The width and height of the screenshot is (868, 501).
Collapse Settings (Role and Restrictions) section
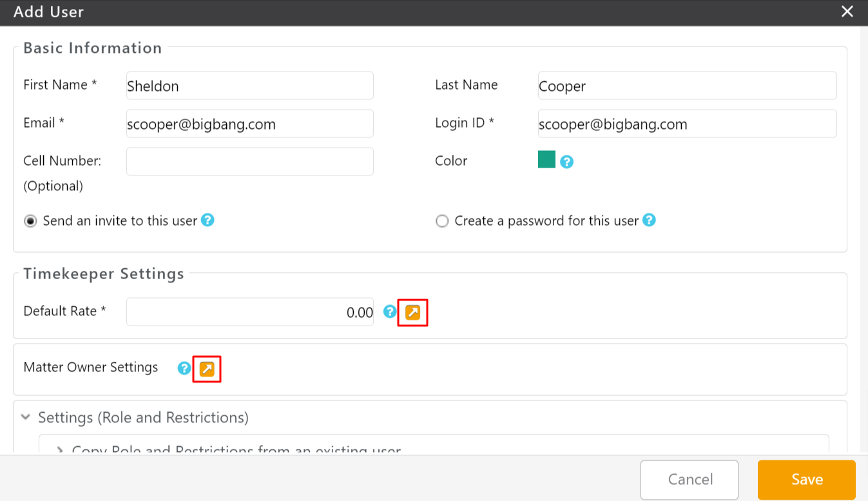[26, 418]
